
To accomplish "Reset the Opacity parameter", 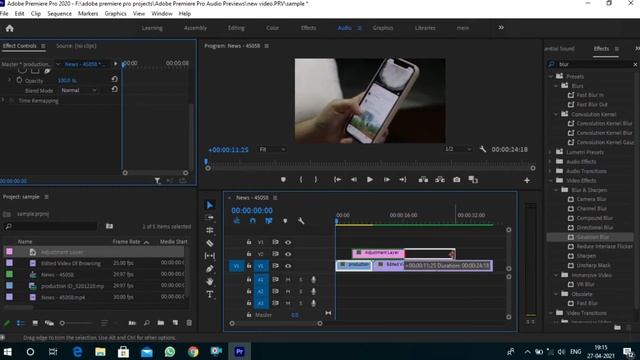I will 115,79.
